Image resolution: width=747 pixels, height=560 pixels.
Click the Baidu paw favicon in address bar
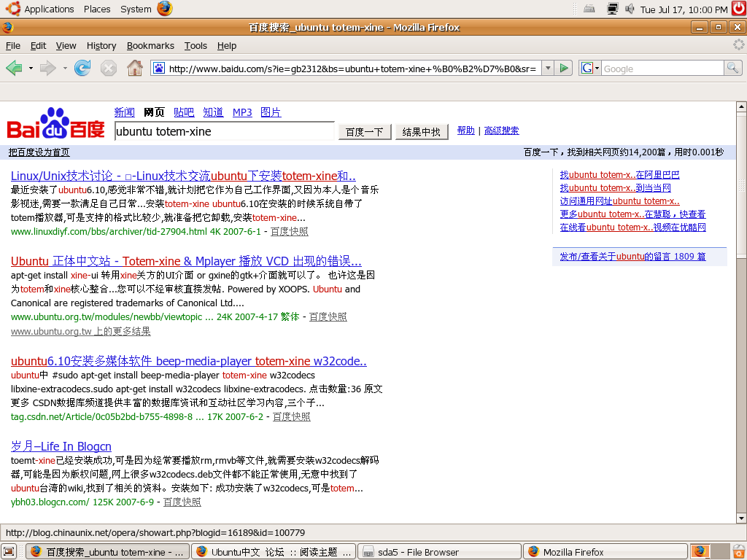coord(158,69)
